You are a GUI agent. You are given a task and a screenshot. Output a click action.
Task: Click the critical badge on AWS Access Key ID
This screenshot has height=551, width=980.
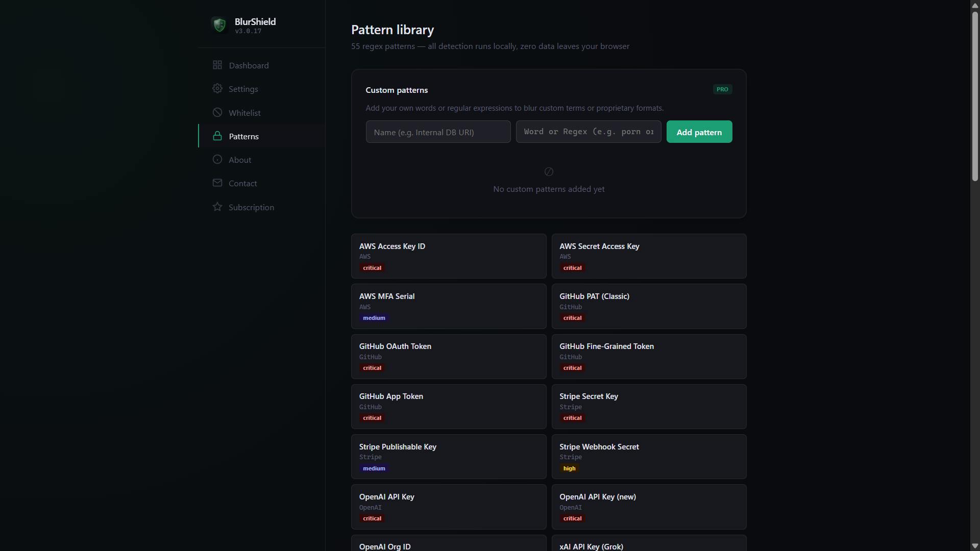pos(372,268)
